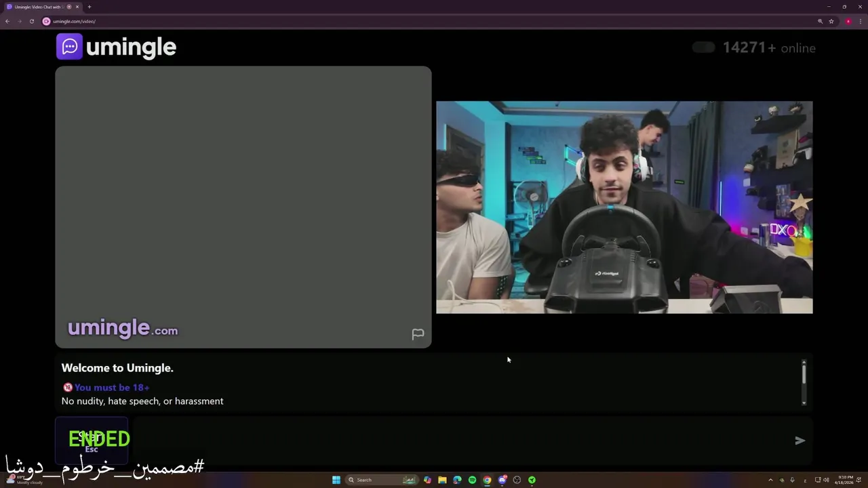Open the Windows Start menu
The image size is (868, 488).
pos(336,480)
